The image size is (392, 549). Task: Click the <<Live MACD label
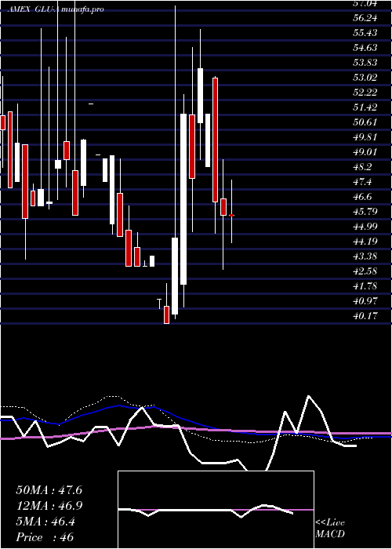330,529
